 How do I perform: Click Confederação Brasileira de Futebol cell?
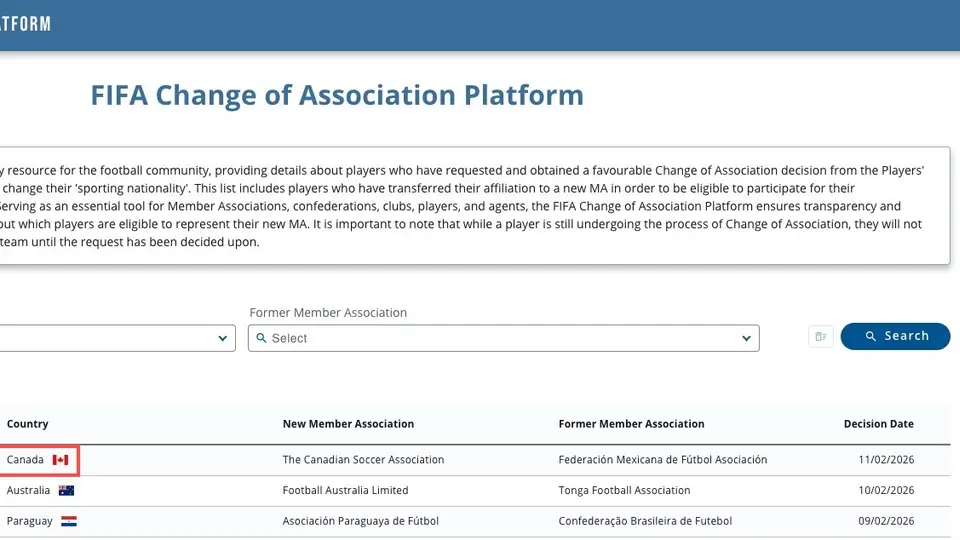[x=645, y=521]
